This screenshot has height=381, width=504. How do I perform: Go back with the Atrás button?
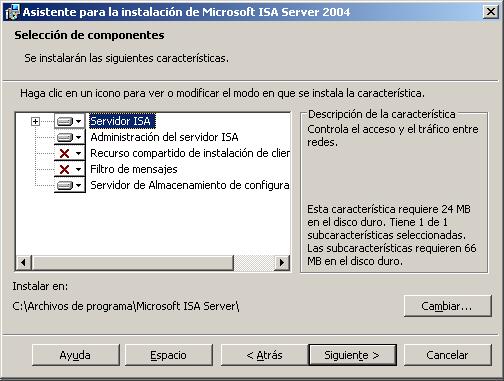click(x=264, y=355)
